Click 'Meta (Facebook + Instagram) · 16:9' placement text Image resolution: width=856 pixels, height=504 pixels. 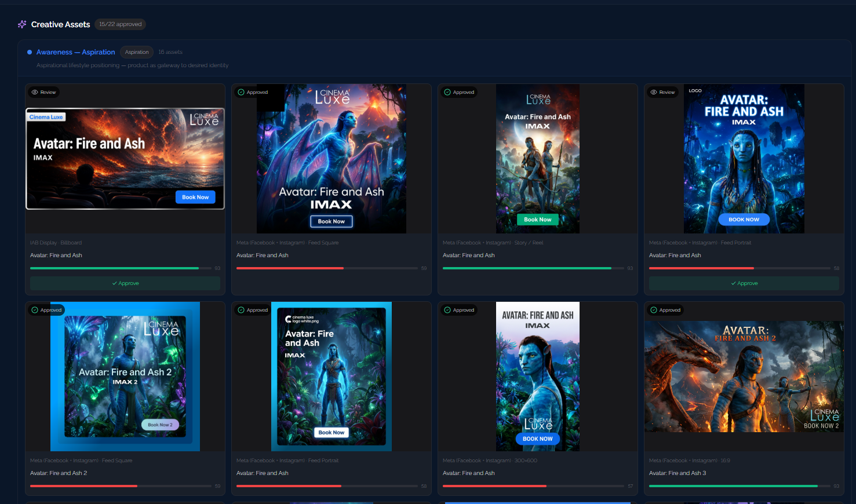click(690, 461)
